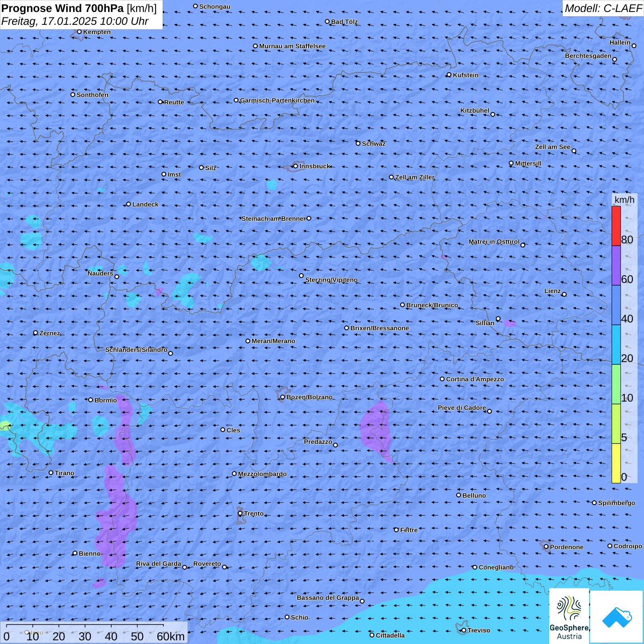Viewport: 644px width, 644px height.
Task: Click the Zernez location dot
Action: tap(35, 333)
